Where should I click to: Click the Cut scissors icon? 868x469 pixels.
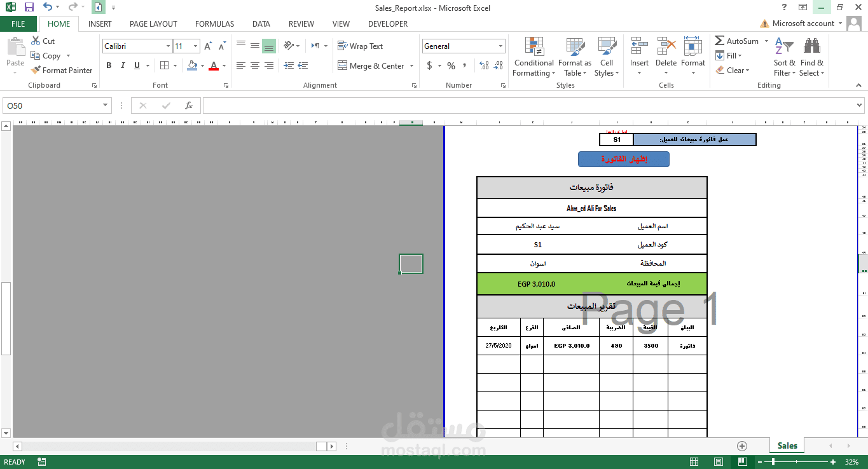[36, 41]
